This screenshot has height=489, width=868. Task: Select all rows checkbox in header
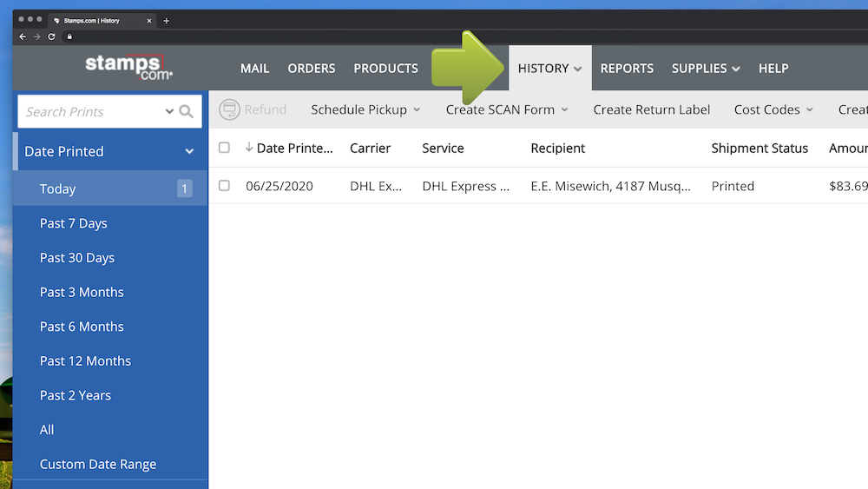click(224, 148)
